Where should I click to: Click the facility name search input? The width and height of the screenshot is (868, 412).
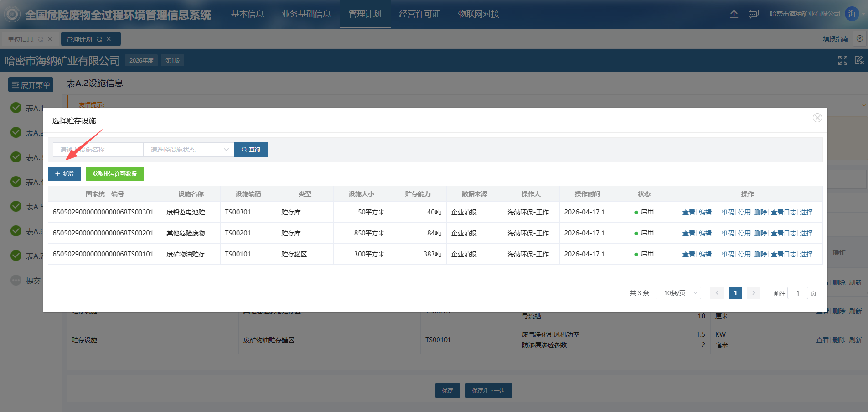pos(98,150)
